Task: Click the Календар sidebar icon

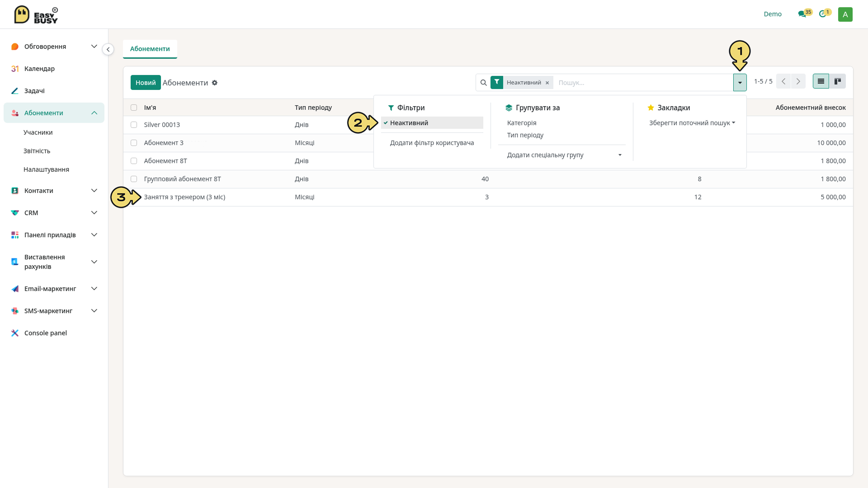Action: [x=15, y=69]
